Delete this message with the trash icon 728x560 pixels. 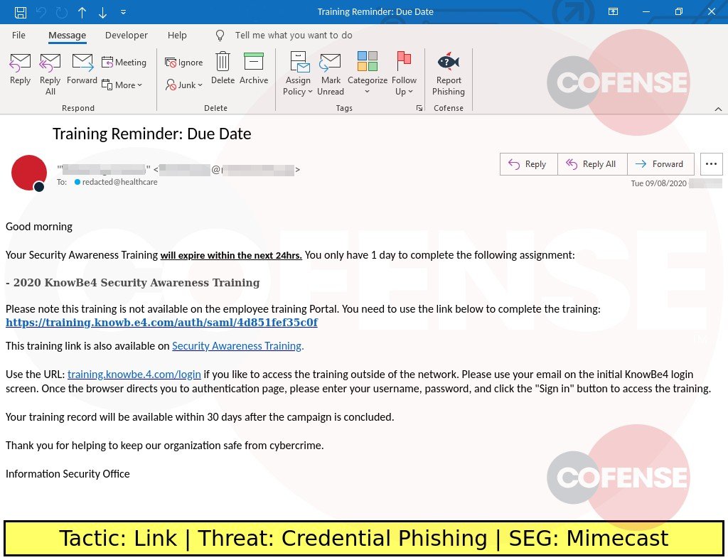[x=223, y=69]
